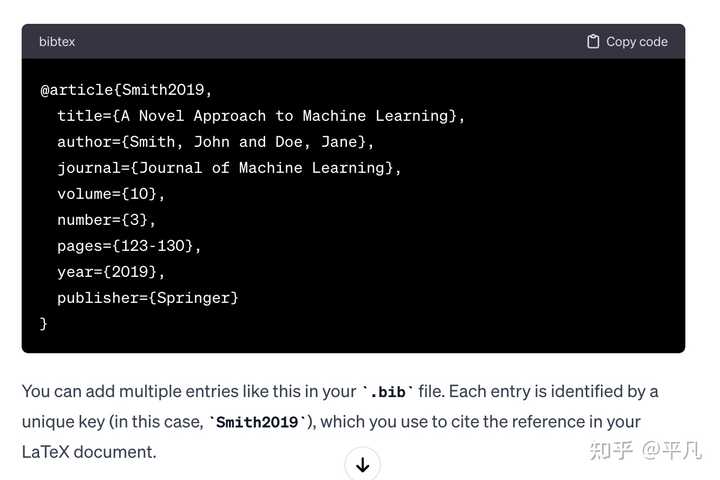This screenshot has height=480, width=720.
Task: Click the 知乎 watermark logo
Action: [x=611, y=451]
